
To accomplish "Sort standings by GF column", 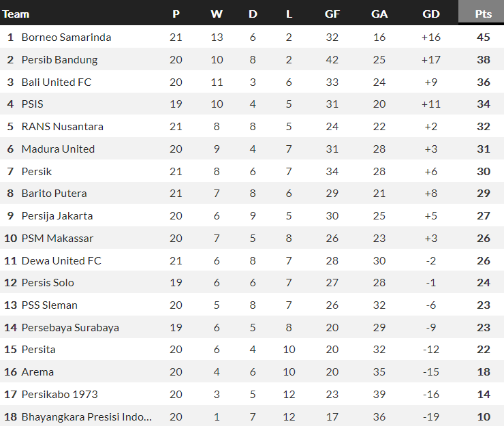I will tap(332, 14).
